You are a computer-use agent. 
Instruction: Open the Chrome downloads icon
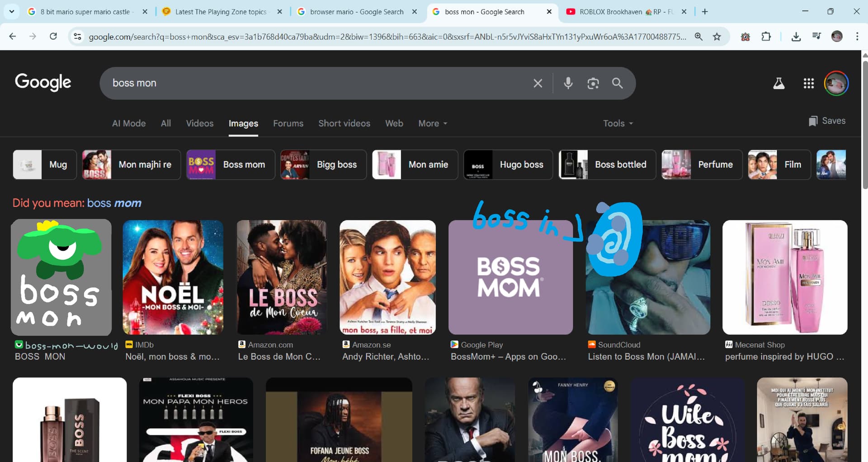796,37
